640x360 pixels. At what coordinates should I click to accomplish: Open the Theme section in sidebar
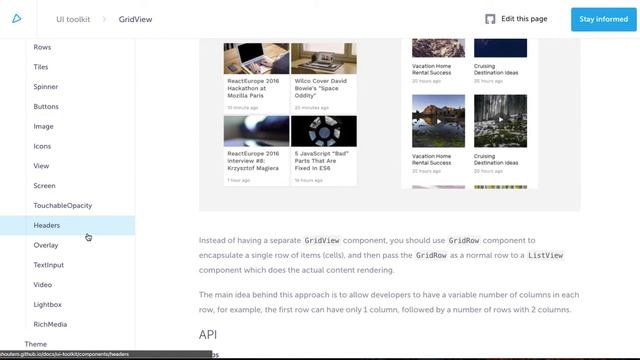coord(36,344)
